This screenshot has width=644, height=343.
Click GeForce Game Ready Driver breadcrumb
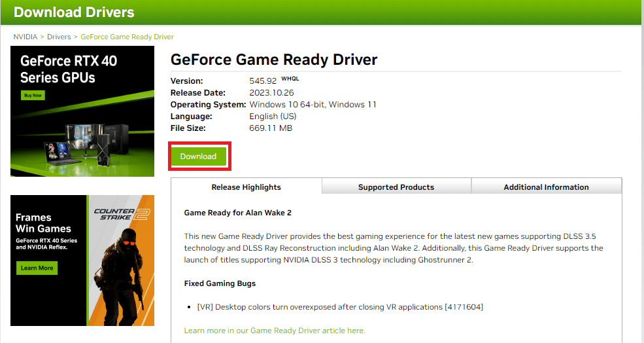click(127, 37)
